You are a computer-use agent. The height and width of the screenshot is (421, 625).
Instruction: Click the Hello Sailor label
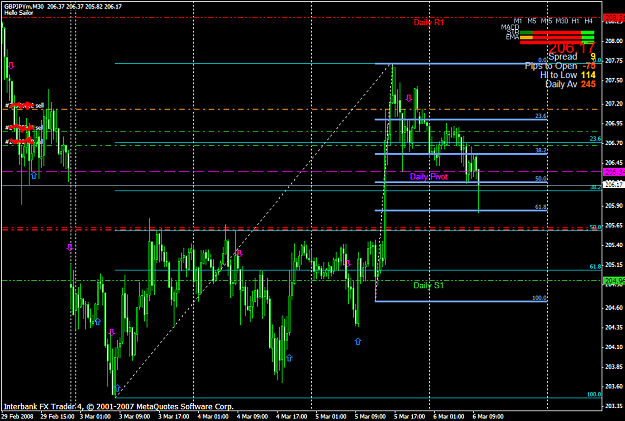19,13
